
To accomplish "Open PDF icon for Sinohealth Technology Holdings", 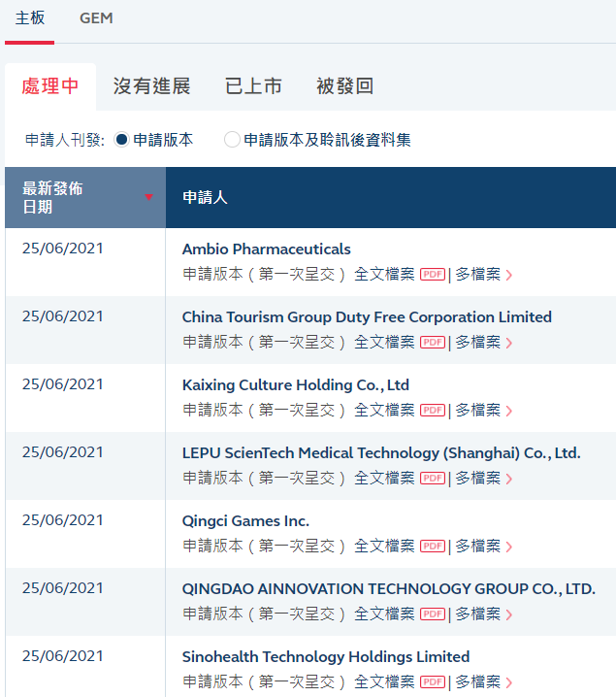I will click(x=432, y=682).
